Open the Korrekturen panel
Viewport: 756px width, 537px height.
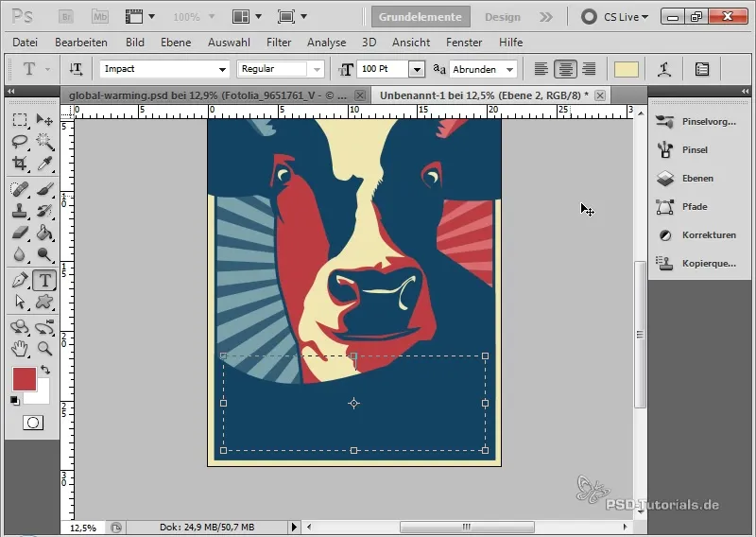pos(697,235)
